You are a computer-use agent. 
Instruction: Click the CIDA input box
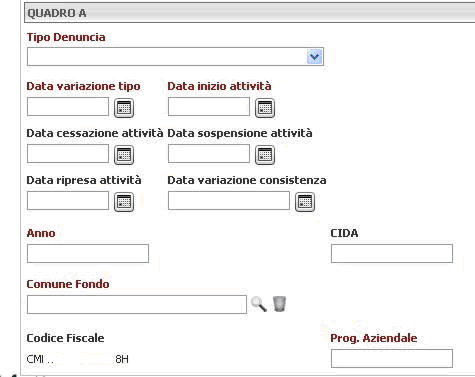(392, 254)
